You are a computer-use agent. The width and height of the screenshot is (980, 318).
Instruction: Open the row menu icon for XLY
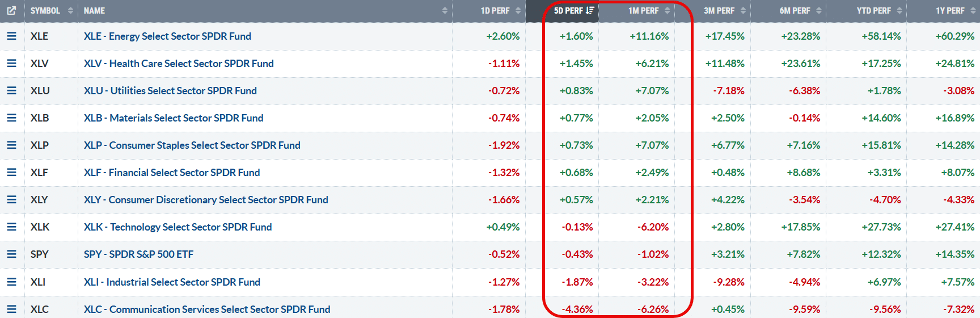pos(11,199)
